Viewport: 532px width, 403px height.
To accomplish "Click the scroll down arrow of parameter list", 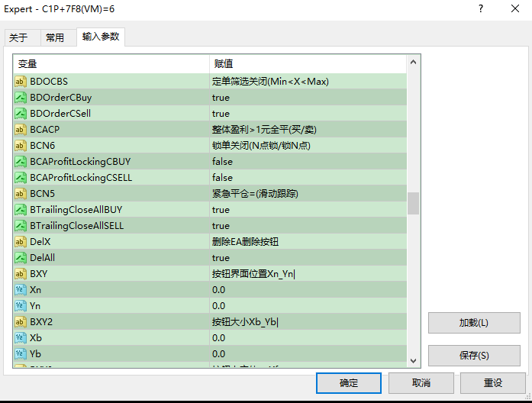I will pyautogui.click(x=413, y=360).
